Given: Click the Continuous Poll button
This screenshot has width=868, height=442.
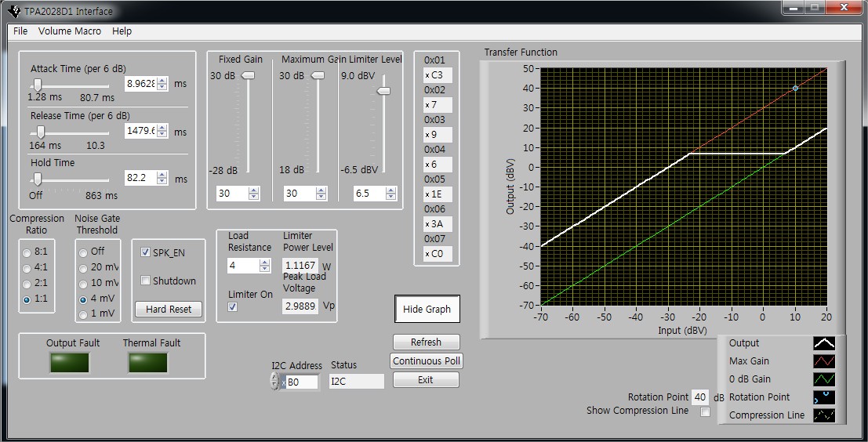Looking at the screenshot, I should pos(427,360).
